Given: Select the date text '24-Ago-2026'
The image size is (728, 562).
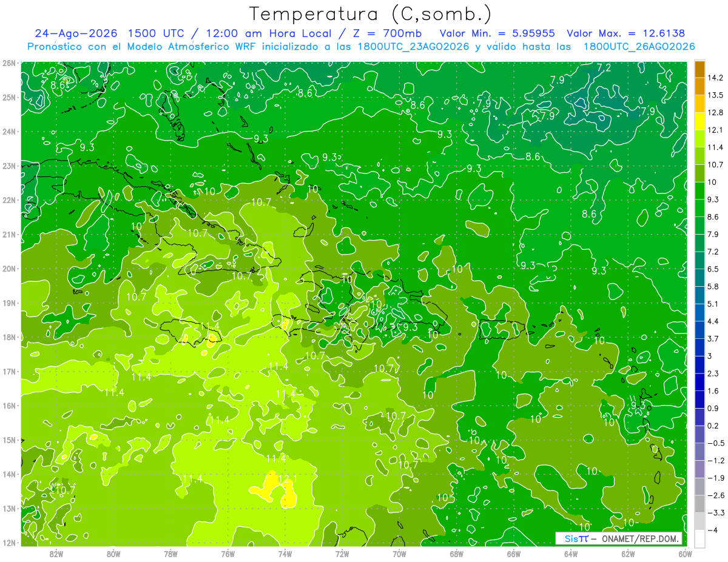Looking at the screenshot, I should click(76, 33).
